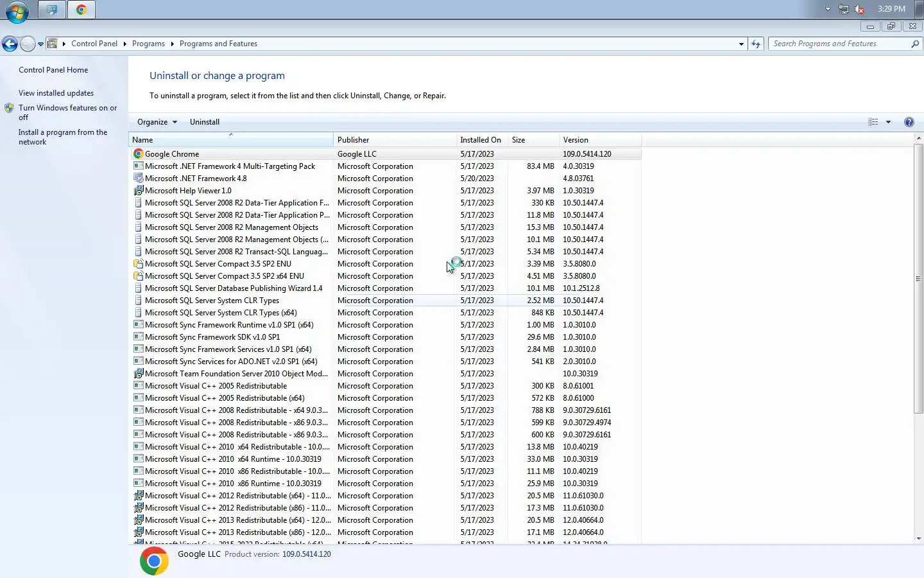
Task: Click the Uninstall toolbar button
Action: click(x=205, y=122)
